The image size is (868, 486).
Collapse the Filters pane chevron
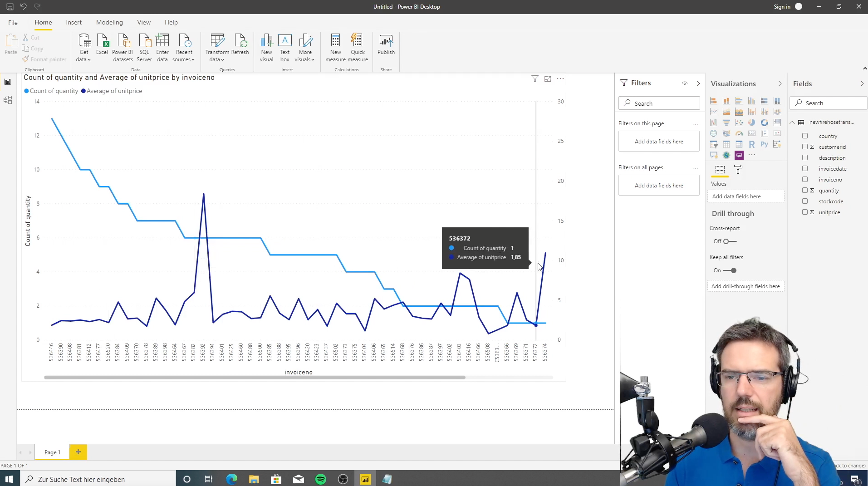tap(698, 83)
